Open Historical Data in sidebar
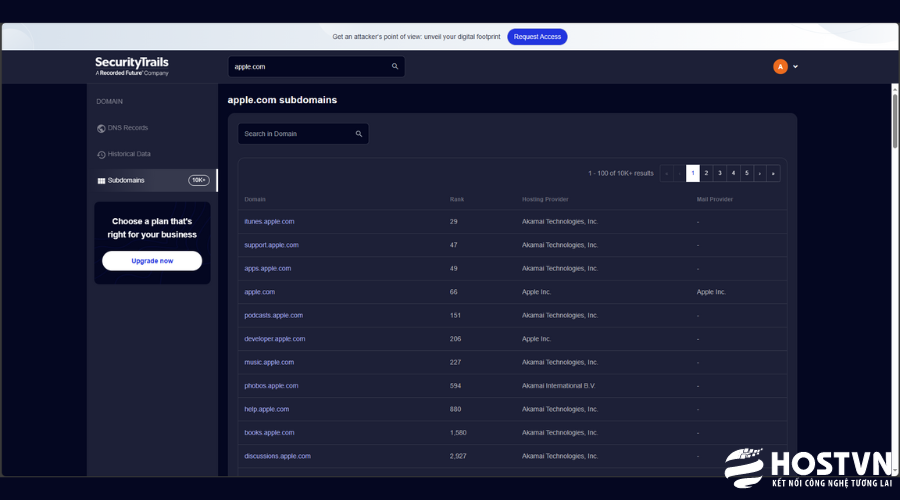900x500 pixels. 129,154
